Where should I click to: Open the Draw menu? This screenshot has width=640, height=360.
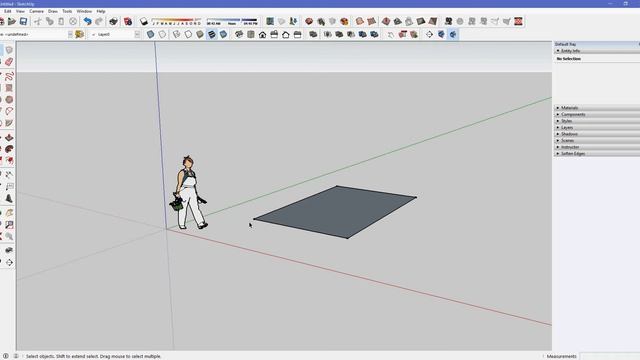[53, 11]
